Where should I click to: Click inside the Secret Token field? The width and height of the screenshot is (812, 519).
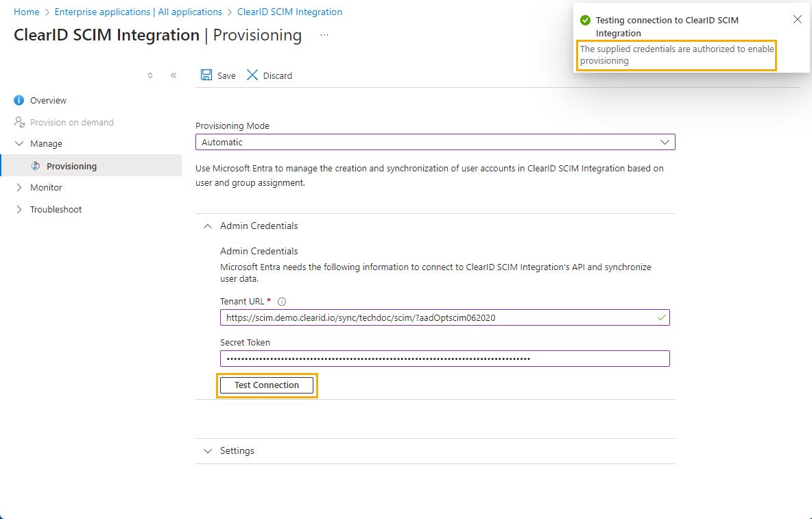pyautogui.click(x=444, y=358)
